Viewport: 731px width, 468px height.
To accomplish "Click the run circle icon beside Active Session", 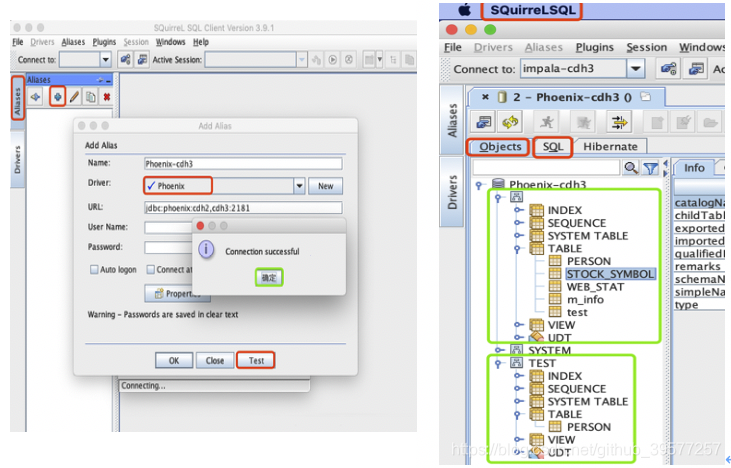I will click(x=332, y=60).
